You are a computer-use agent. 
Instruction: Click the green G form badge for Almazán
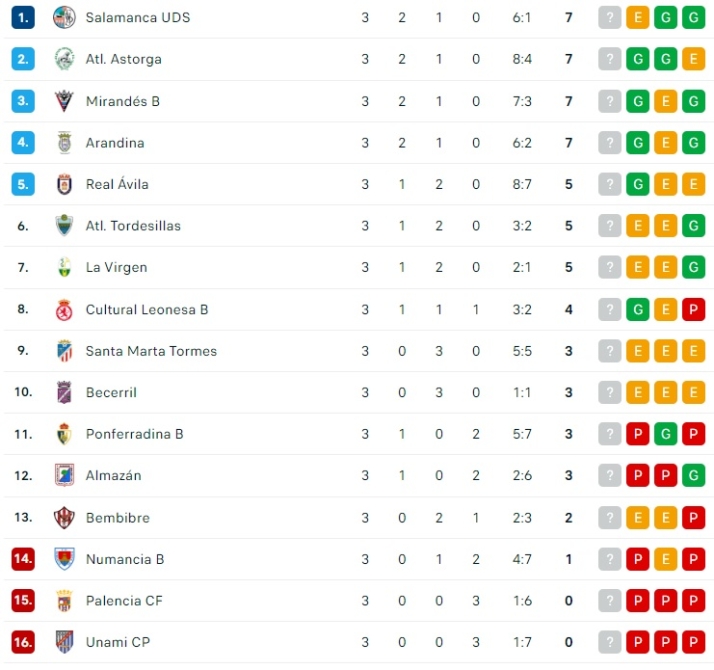click(x=694, y=475)
